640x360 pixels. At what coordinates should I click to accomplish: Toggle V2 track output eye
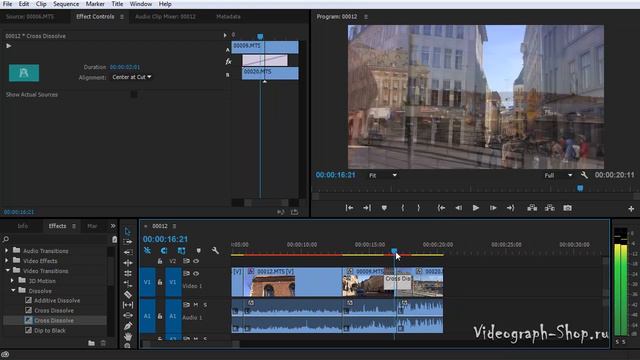point(196,261)
